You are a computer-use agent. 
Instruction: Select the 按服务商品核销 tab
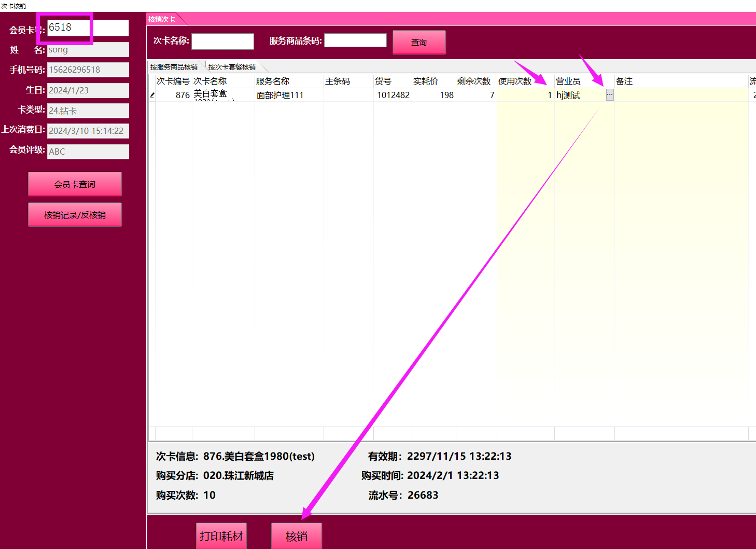(x=174, y=67)
